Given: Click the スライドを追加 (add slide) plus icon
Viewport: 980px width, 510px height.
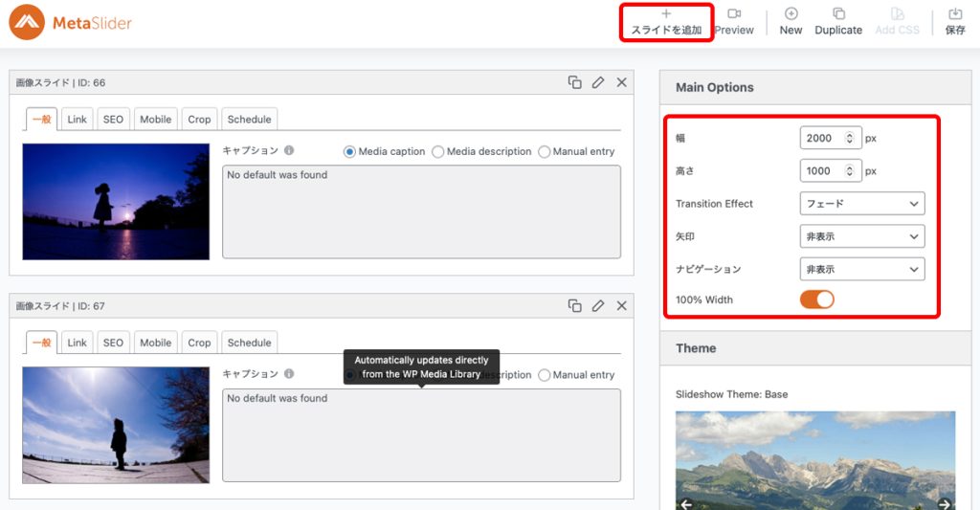Looking at the screenshot, I should point(666,14).
